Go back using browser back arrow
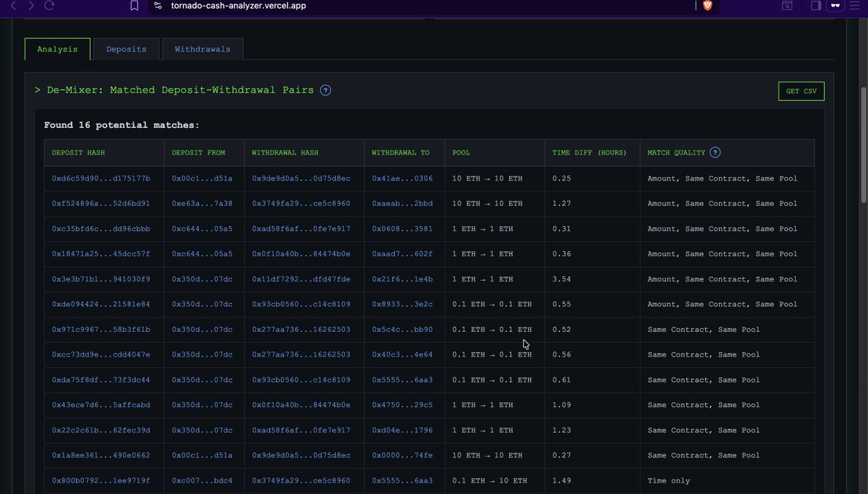The width and height of the screenshot is (868, 494). point(13,5)
